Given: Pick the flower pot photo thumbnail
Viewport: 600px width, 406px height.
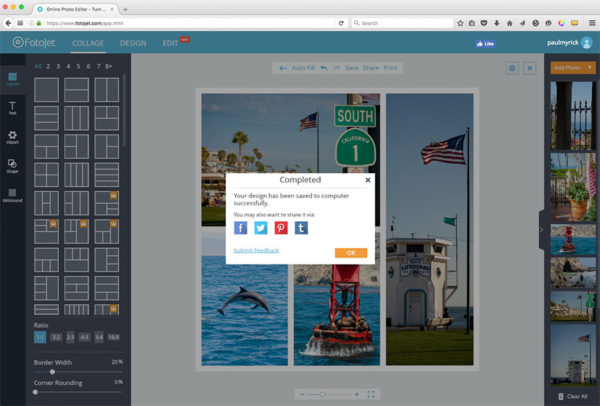Looking at the screenshot, I should pos(573,187).
